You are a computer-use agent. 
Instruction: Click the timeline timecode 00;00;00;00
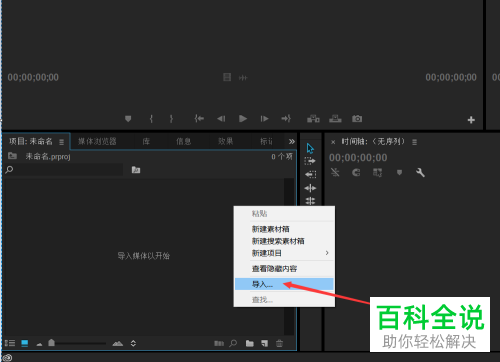(358, 158)
